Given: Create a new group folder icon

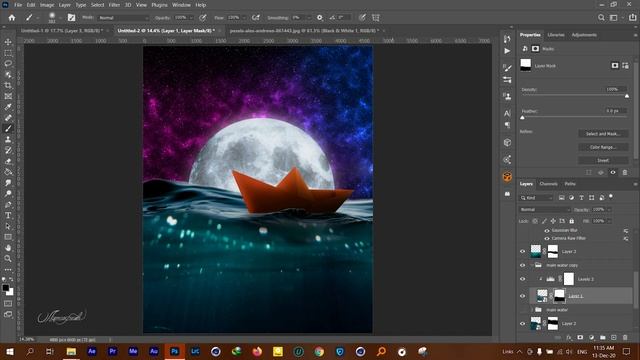Looking at the screenshot, I should point(602,338).
